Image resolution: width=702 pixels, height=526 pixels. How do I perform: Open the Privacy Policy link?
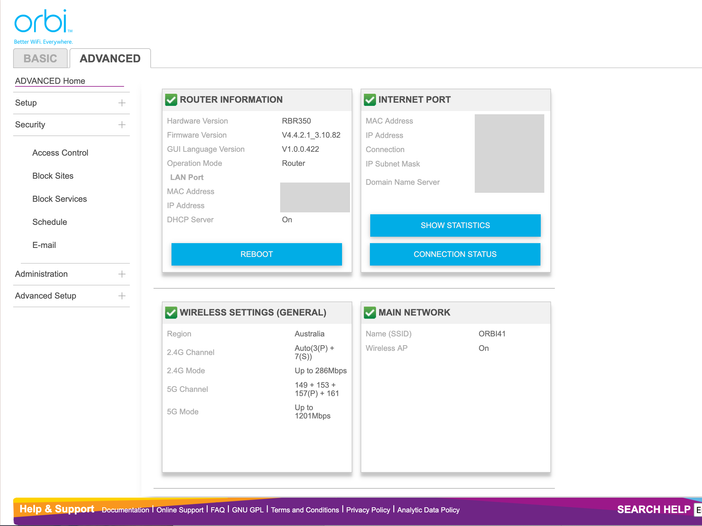pos(368,510)
